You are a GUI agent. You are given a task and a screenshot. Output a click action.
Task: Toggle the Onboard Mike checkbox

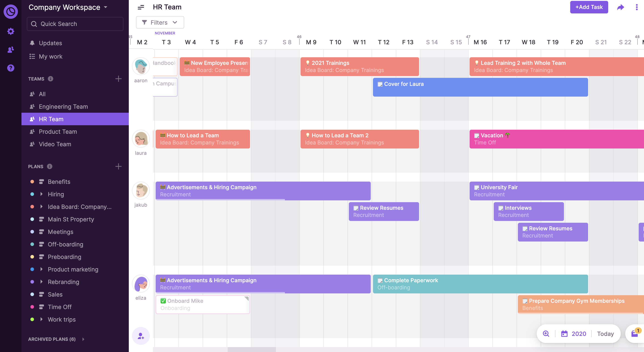[x=163, y=301]
